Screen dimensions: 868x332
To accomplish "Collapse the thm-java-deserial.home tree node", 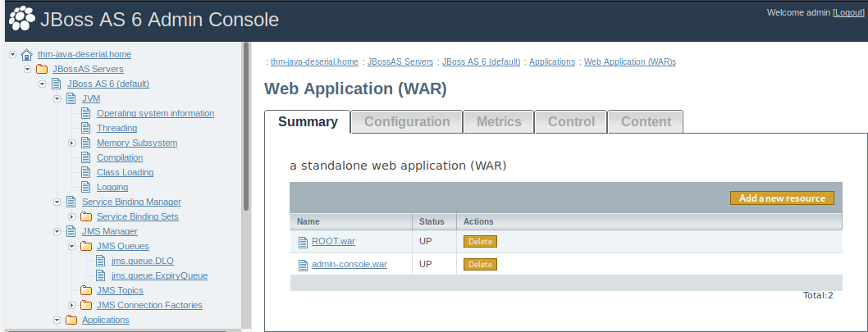I will (x=13, y=54).
